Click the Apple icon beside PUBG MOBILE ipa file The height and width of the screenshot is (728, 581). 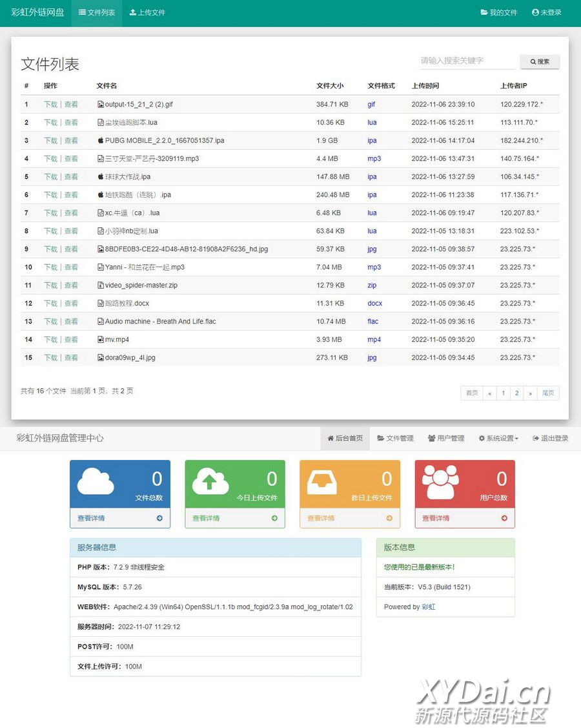(101, 141)
